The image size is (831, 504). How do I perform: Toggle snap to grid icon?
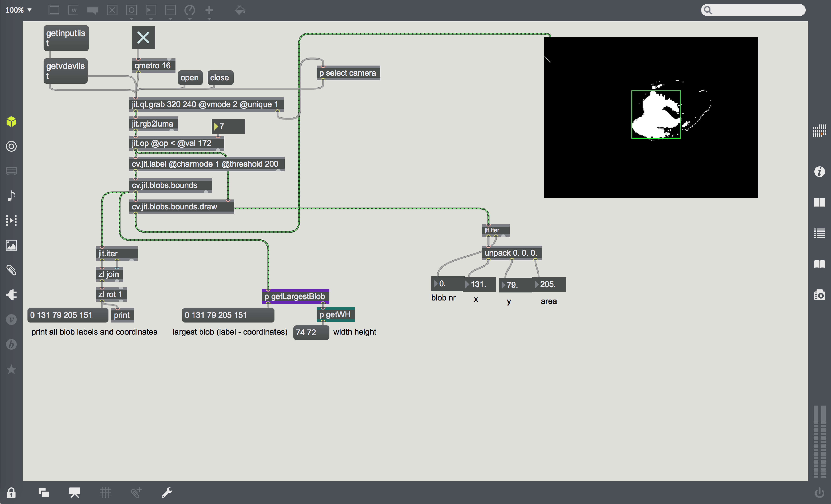coord(136,493)
